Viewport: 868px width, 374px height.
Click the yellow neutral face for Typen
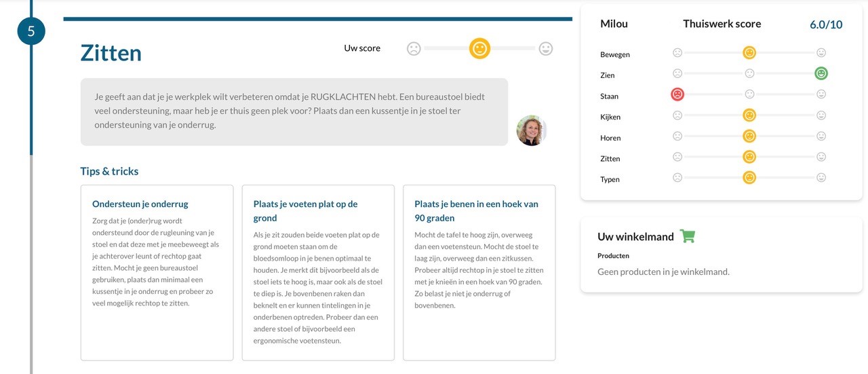749,178
